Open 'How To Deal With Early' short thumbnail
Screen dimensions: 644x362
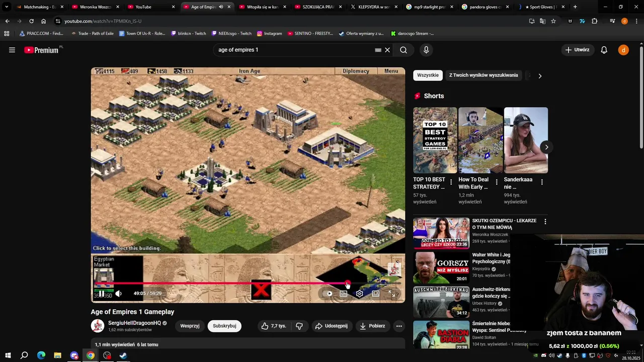tap(480, 140)
